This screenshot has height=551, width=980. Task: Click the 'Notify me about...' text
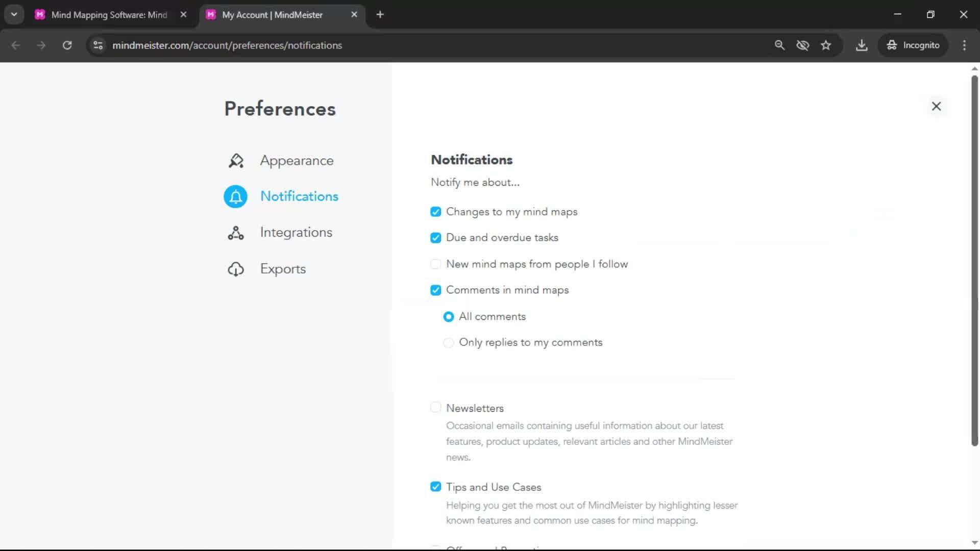[475, 183]
